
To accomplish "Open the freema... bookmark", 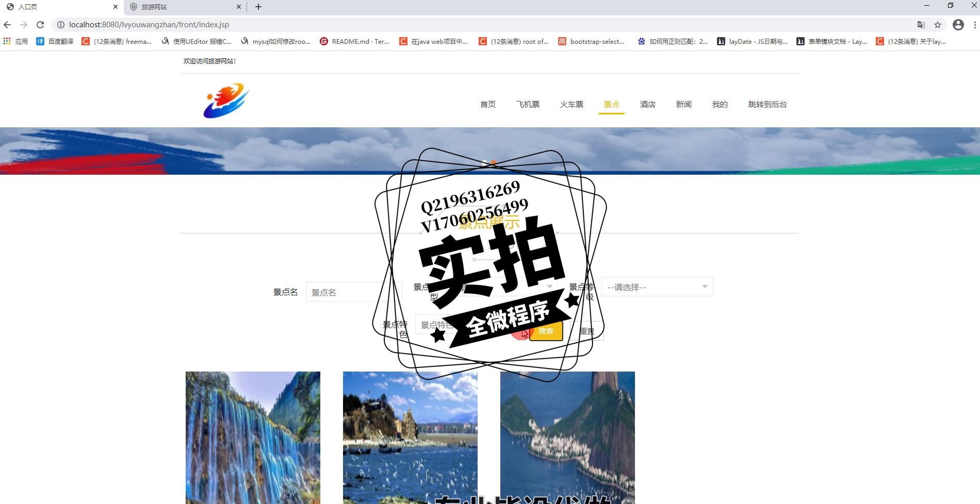I will point(117,41).
